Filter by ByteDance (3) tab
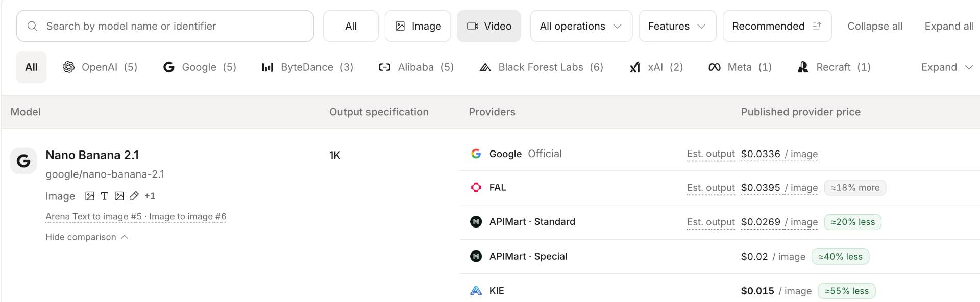Image resolution: width=980 pixels, height=302 pixels. (307, 67)
